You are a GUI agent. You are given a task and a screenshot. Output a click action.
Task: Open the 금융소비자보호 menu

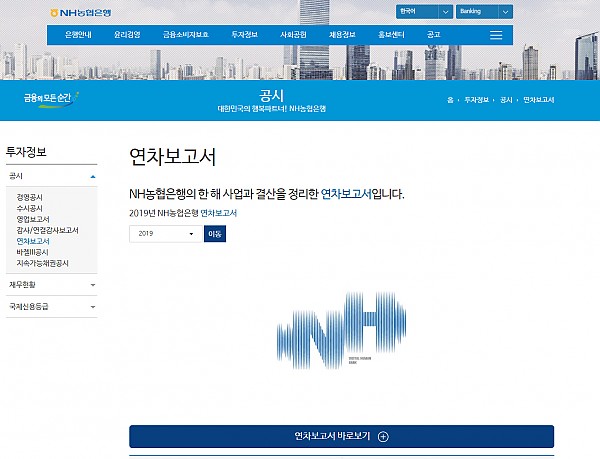click(x=186, y=35)
